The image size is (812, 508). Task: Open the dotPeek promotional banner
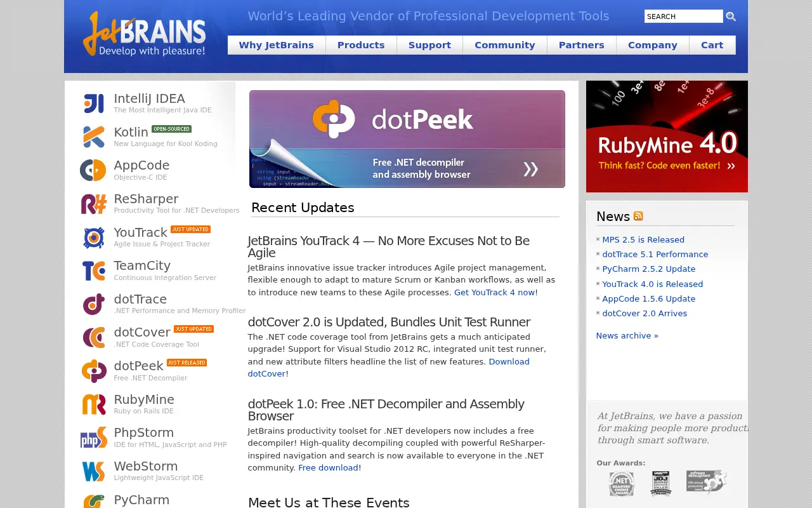coord(407,139)
